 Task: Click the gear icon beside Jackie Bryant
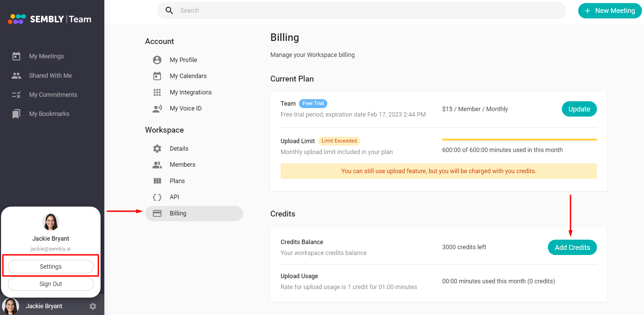pos(93,306)
